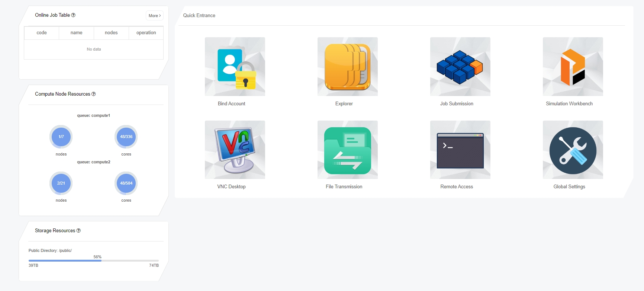The height and width of the screenshot is (291, 644).
Task: Click the compute1 cores 48/336 gauge
Action: coord(126,137)
